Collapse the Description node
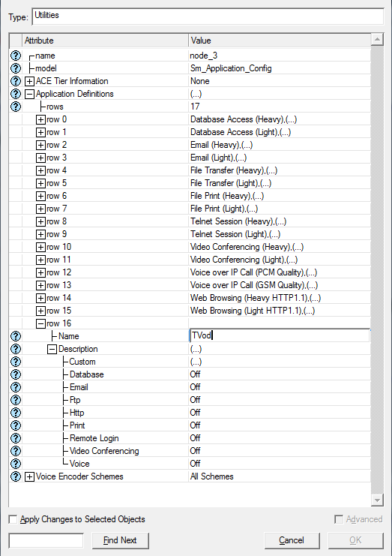 tap(52, 349)
